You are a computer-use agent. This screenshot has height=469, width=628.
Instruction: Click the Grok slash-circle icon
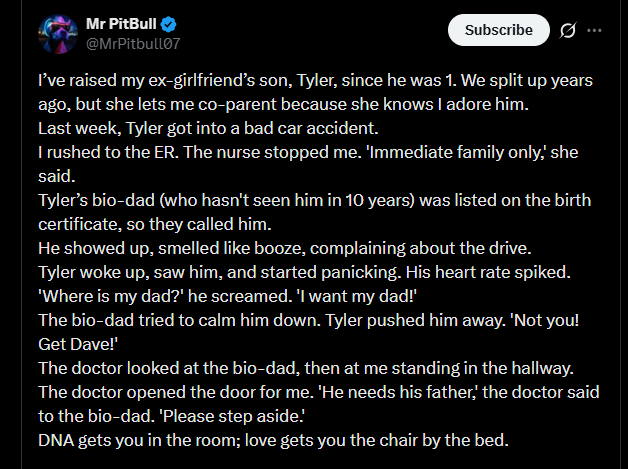tap(568, 30)
